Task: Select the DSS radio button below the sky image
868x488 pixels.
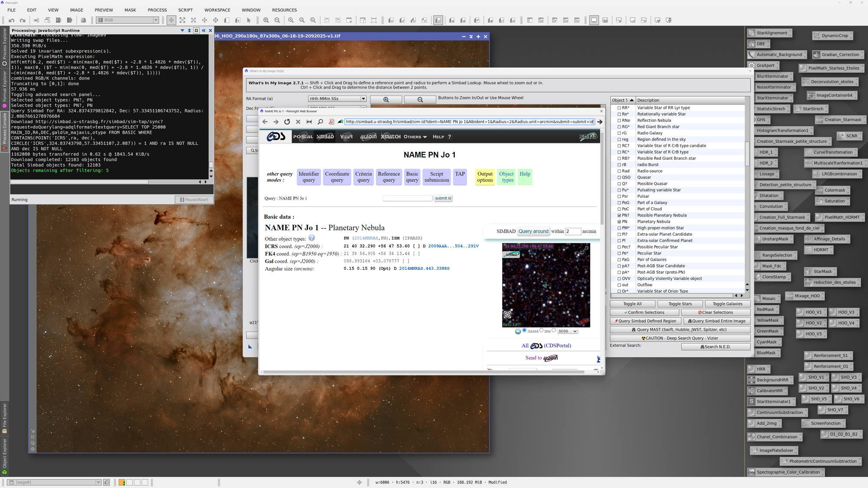Action: (541, 331)
